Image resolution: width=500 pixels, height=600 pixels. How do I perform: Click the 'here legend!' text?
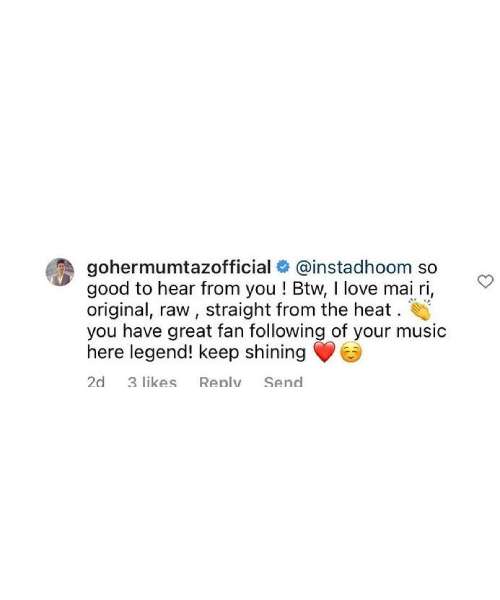tap(139, 352)
